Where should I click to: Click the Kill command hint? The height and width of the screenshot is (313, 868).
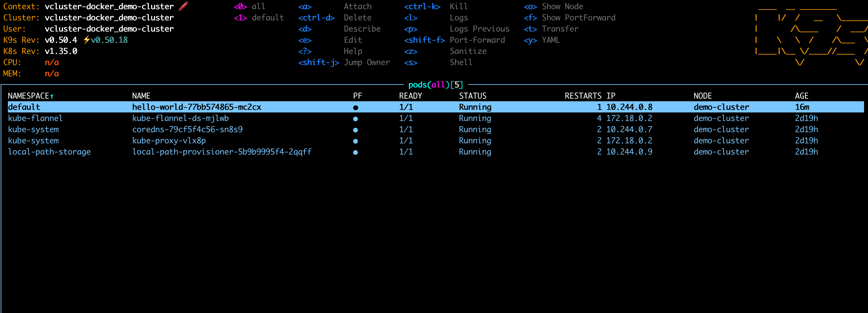459,6
